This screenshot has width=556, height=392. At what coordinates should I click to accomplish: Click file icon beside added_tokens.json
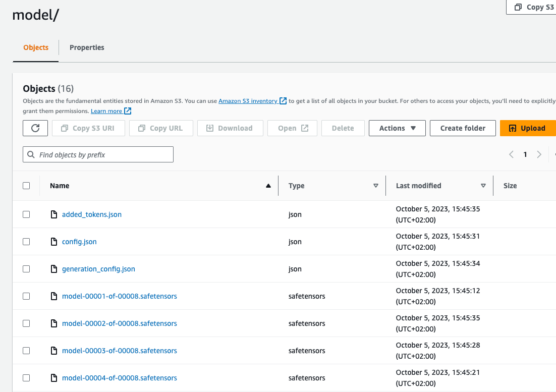[54, 214]
